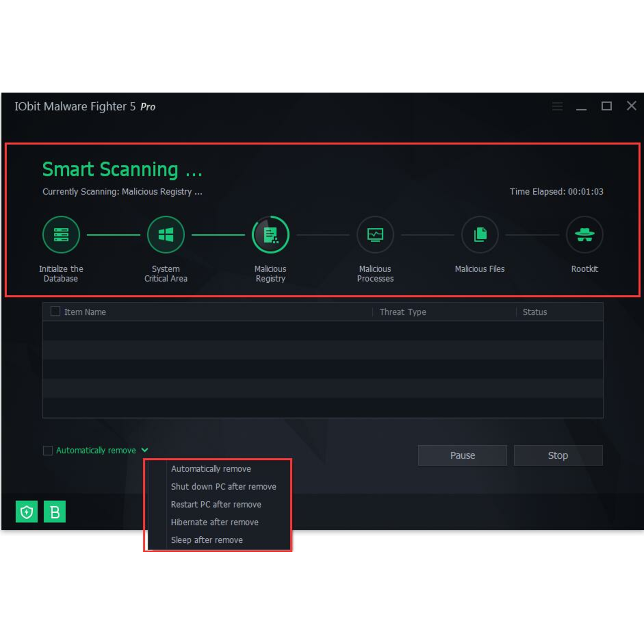This screenshot has height=644, width=644.
Task: Choose Shut down PC after remove
Action: (x=223, y=487)
